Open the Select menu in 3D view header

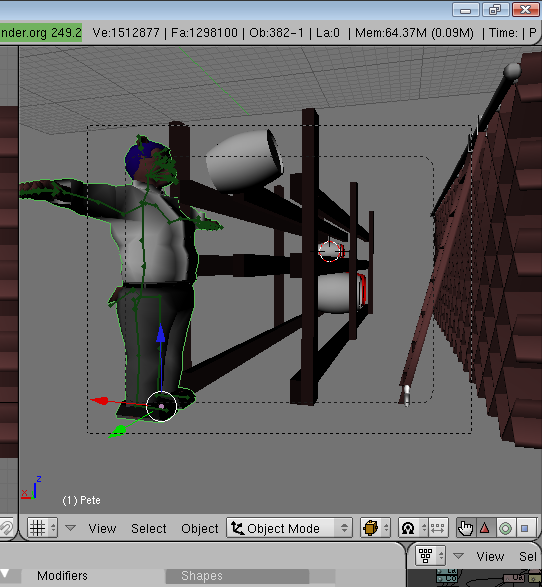coord(149,529)
